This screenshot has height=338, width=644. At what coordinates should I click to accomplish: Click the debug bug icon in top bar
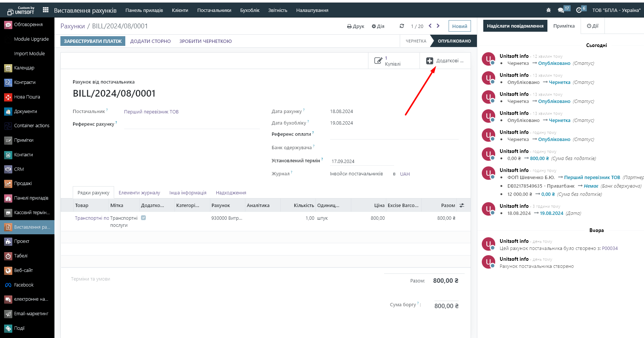coord(549,10)
